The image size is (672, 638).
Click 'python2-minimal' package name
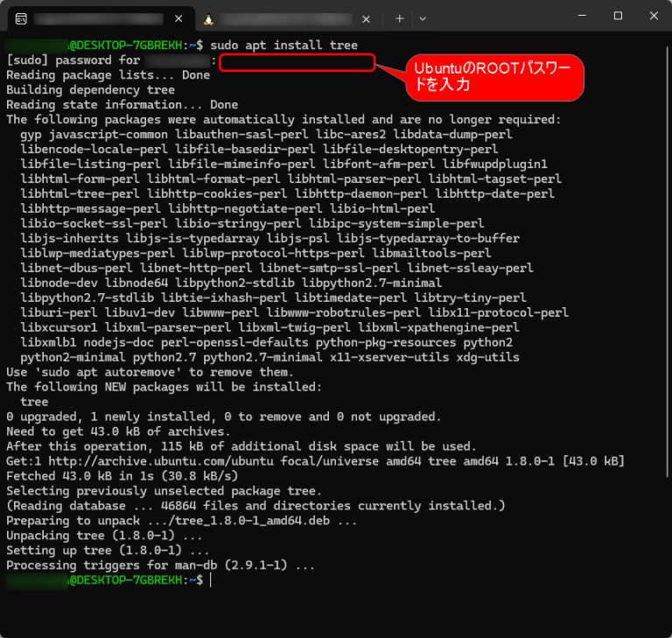point(73,358)
